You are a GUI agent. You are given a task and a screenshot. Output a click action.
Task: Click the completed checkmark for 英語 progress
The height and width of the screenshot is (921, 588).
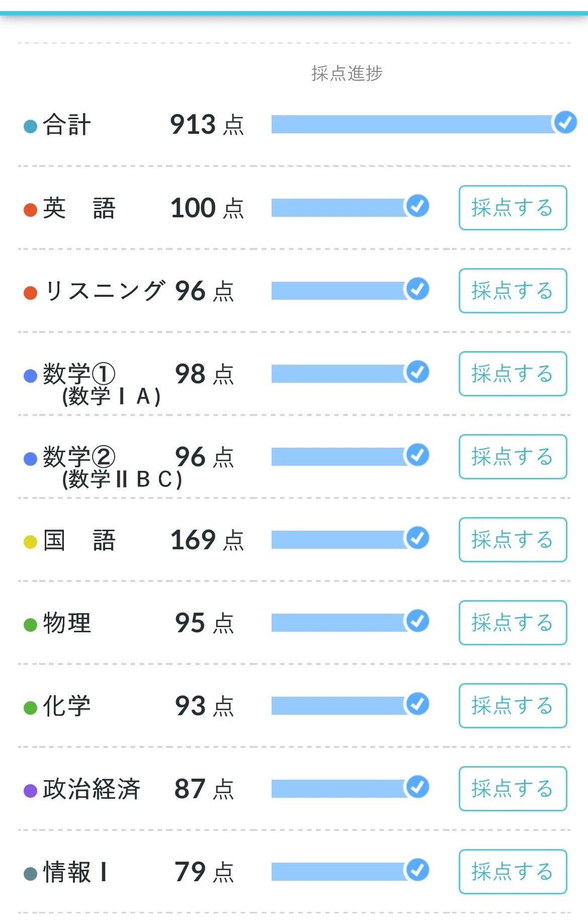click(x=417, y=206)
